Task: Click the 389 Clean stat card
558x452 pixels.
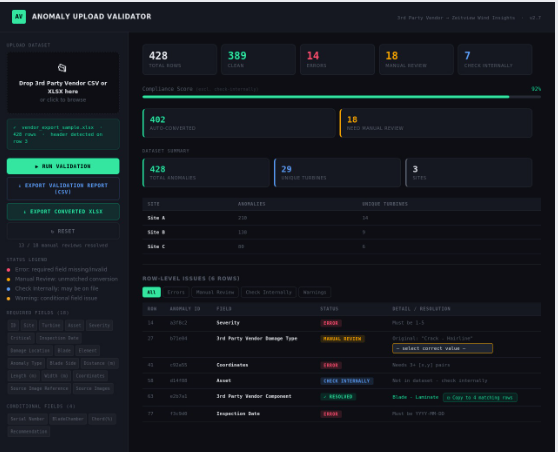Action: 258,59
